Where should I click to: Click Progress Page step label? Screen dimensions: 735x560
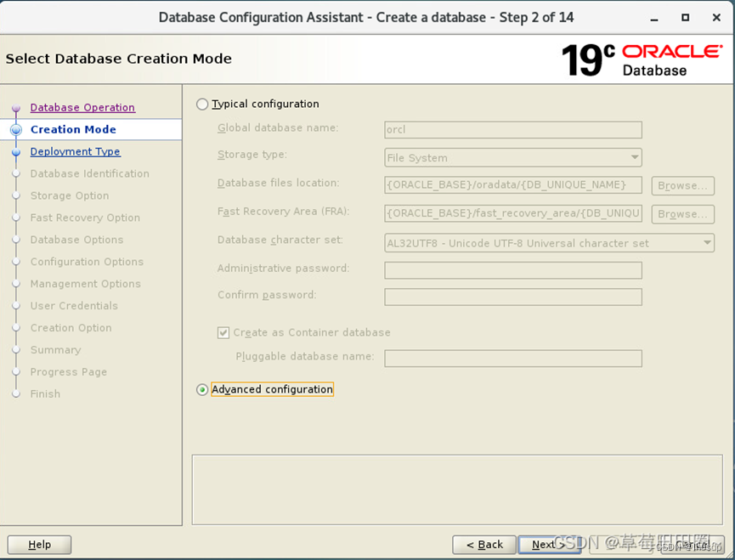pyautogui.click(x=69, y=371)
